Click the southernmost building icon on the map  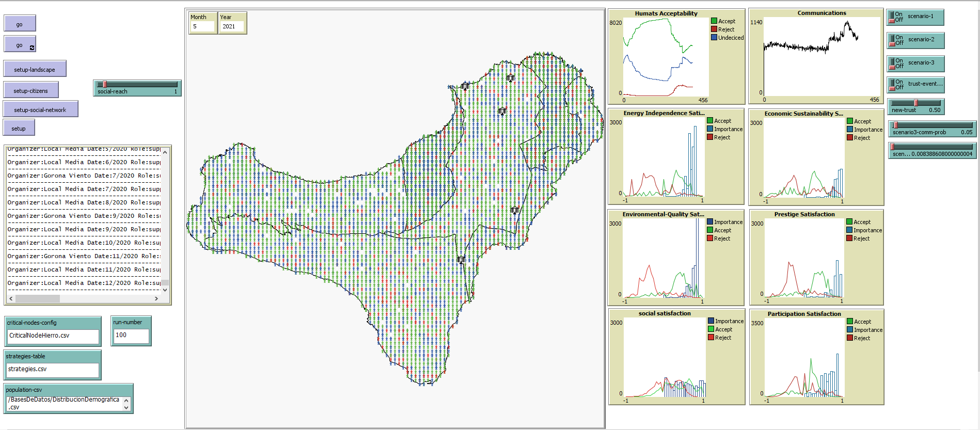[x=461, y=260]
